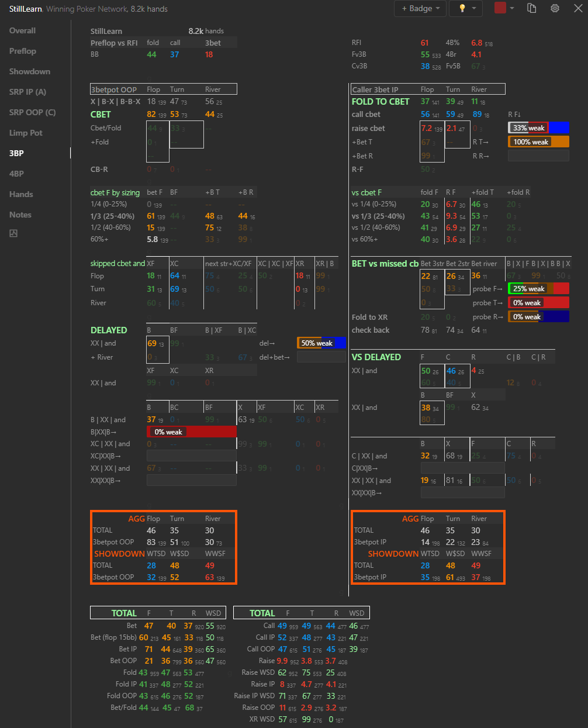Click the BET vs missed cb label
The width and height of the screenshot is (588, 728).
coord(385,263)
